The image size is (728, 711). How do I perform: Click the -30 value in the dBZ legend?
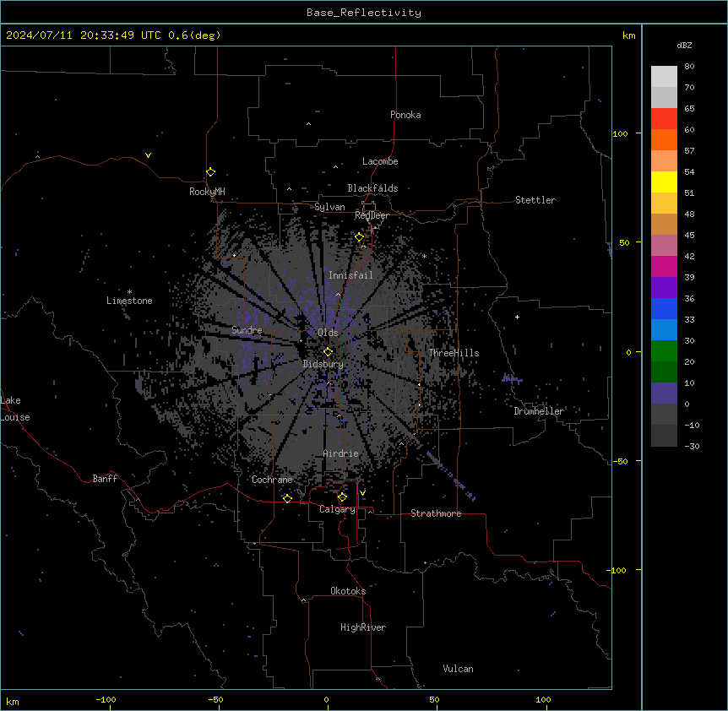pyautogui.click(x=692, y=447)
